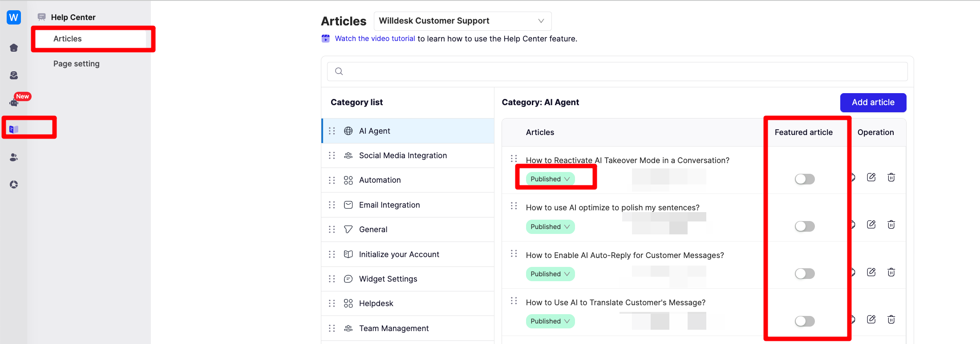Select the General category

coord(408,229)
